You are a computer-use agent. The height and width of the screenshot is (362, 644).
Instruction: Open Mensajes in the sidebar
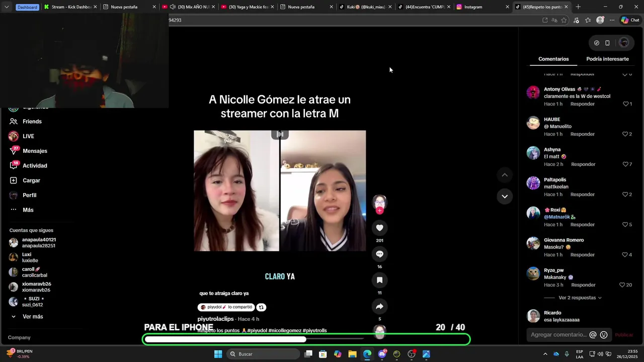click(x=35, y=151)
